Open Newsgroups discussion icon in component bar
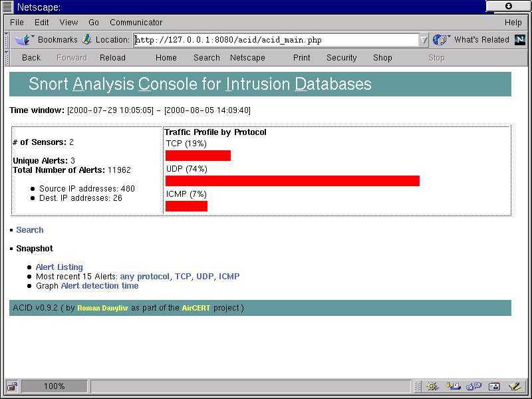 (x=473, y=386)
